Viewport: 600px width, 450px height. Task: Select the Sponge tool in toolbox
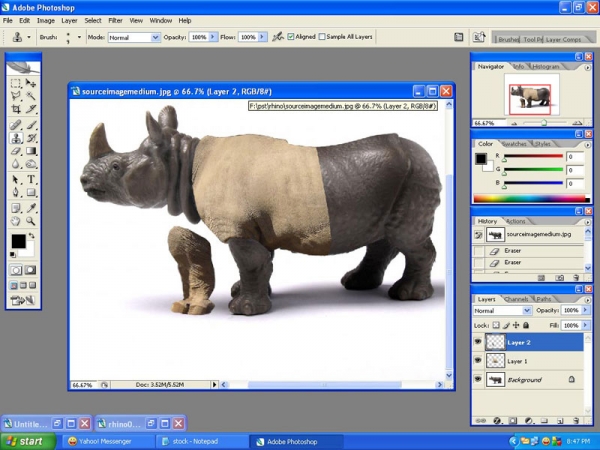click(31, 164)
